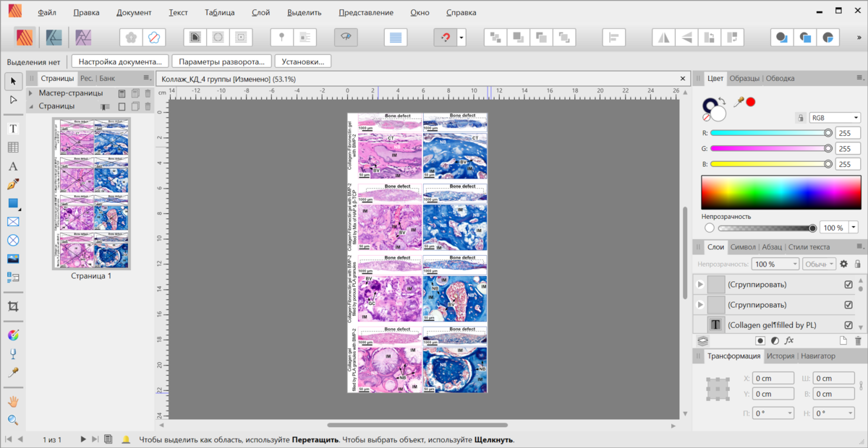Toggle the baseline grid button
The width and height of the screenshot is (868, 448).
(395, 37)
